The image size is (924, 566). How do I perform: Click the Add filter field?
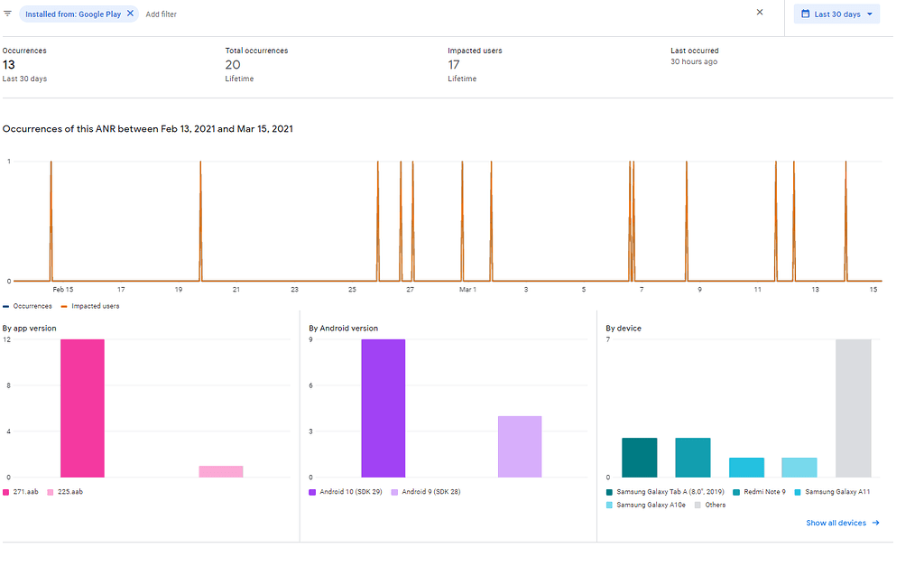[161, 14]
